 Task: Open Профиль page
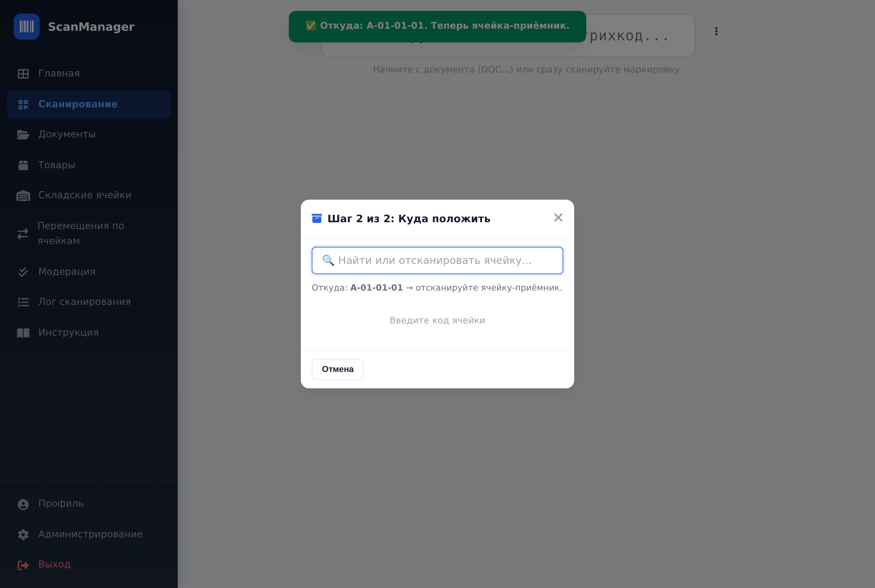coord(89,504)
